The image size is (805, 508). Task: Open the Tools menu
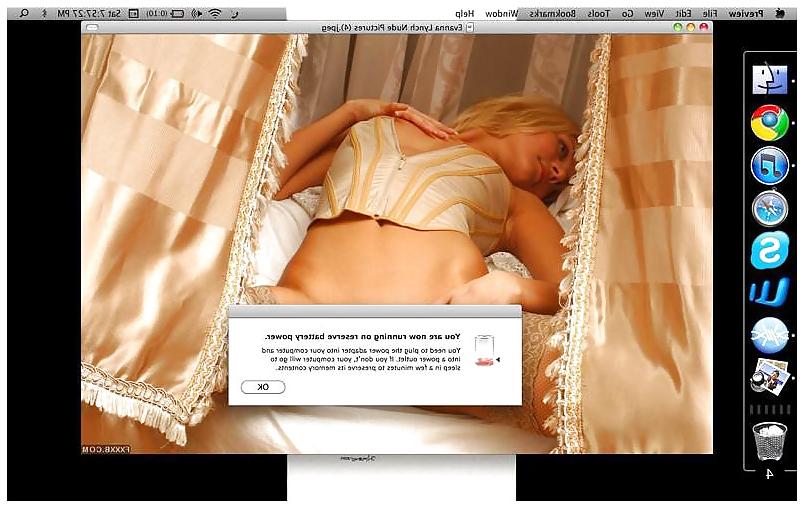coord(598,14)
